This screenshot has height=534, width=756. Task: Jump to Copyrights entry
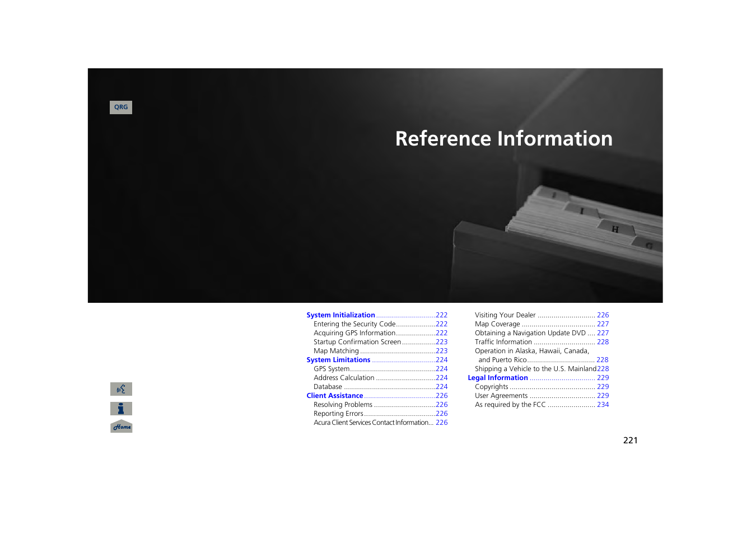[542, 387]
